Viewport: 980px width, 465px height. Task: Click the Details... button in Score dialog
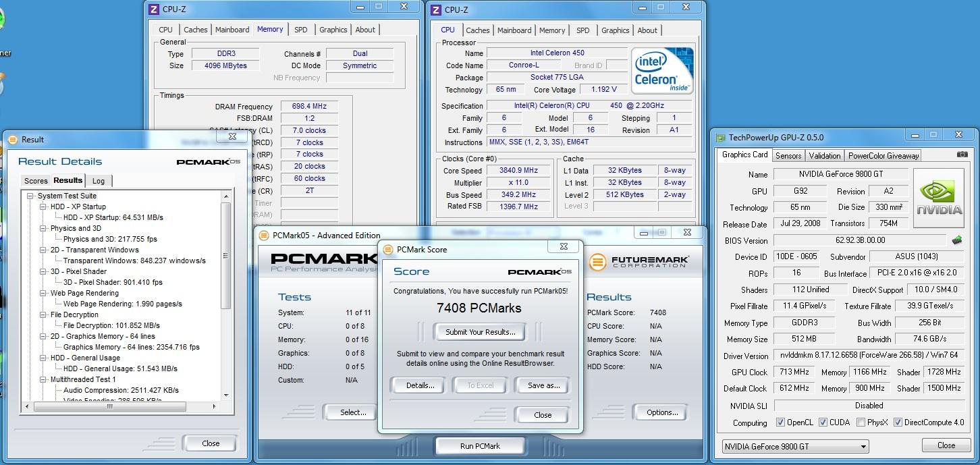click(x=420, y=385)
